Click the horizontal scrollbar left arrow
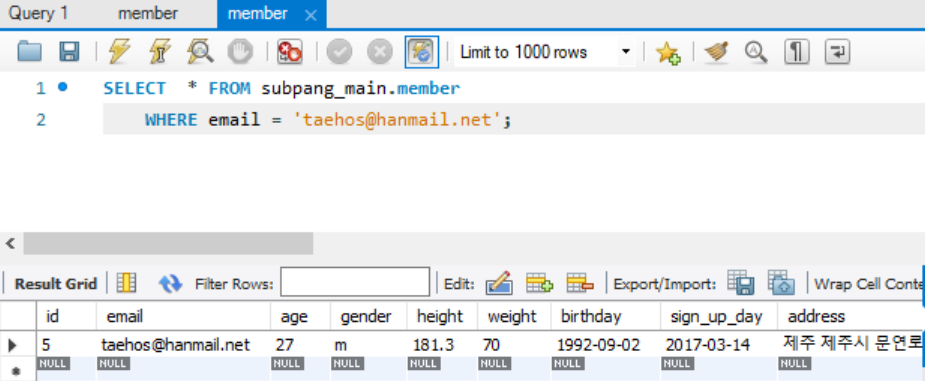Screen dimensions: 925x381 click(x=10, y=243)
